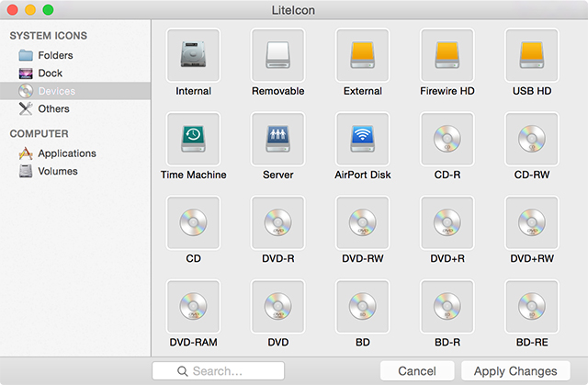
Task: Select the CD-R disc icon
Action: click(447, 139)
